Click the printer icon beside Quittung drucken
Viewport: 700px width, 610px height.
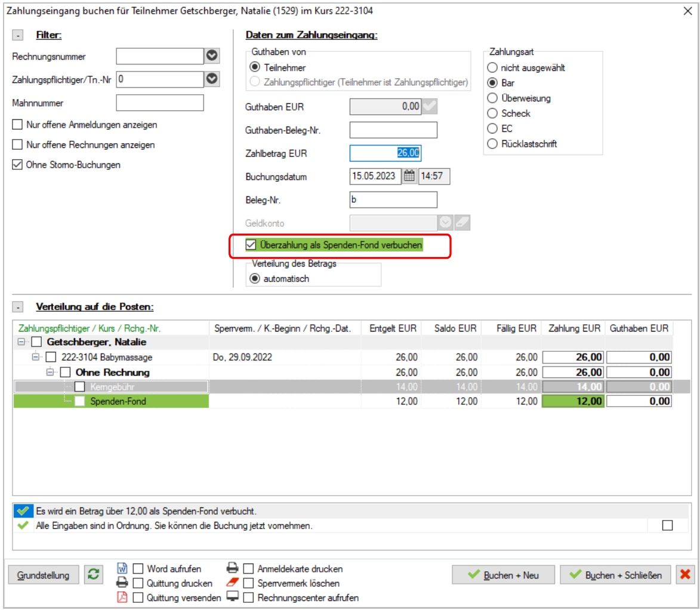[x=122, y=583]
